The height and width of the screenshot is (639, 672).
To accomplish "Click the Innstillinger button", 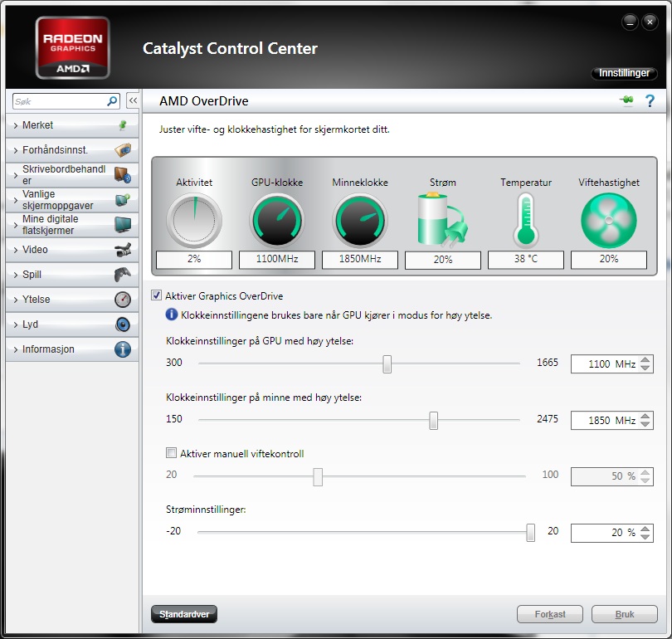I will point(624,73).
